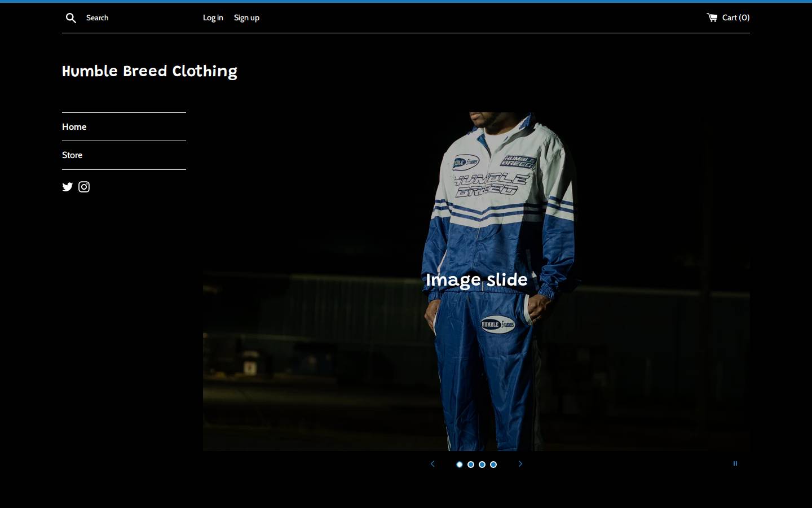This screenshot has width=812, height=508.
Task: Select the first slideshow dot
Action: 460,465
